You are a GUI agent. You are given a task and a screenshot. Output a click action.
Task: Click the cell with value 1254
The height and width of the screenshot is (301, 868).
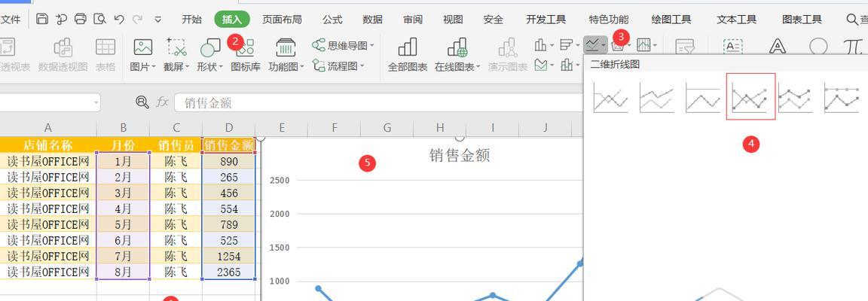pos(228,256)
